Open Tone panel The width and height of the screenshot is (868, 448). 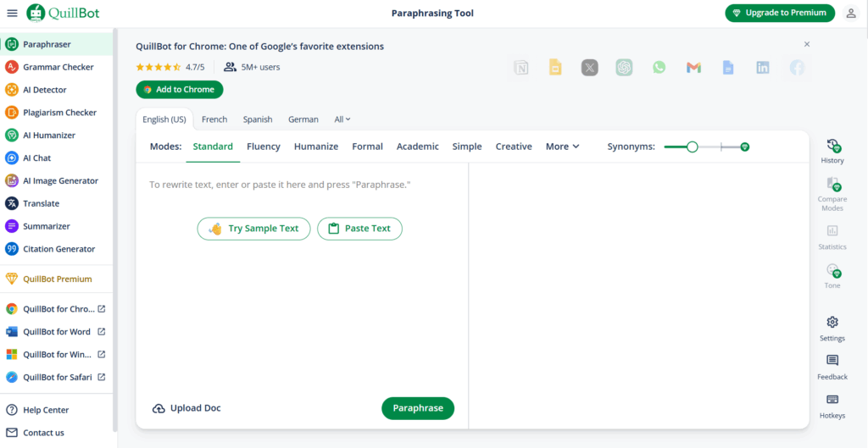(x=832, y=277)
